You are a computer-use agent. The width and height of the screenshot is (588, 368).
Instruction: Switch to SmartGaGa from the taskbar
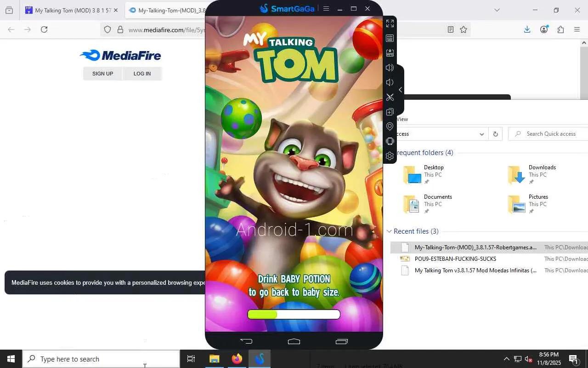(x=260, y=359)
